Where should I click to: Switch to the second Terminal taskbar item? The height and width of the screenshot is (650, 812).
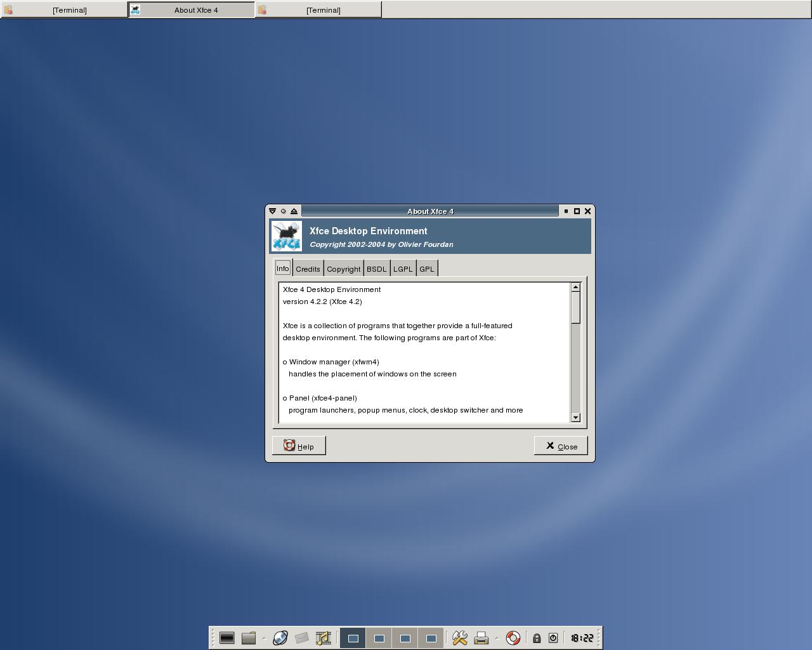[318, 10]
